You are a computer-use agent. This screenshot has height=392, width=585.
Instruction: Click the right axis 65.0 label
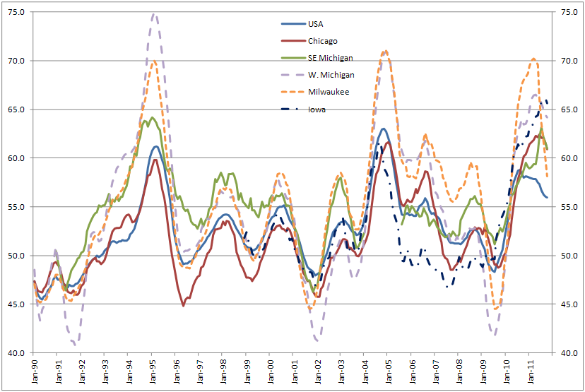569,109
